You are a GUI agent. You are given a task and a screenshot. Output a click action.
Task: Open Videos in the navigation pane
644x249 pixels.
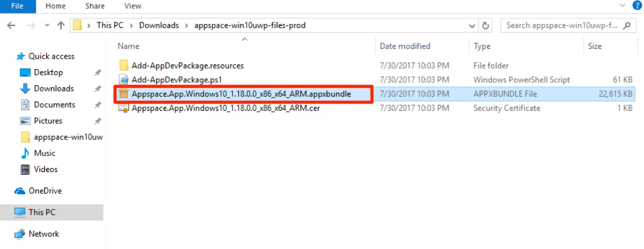tap(46, 169)
